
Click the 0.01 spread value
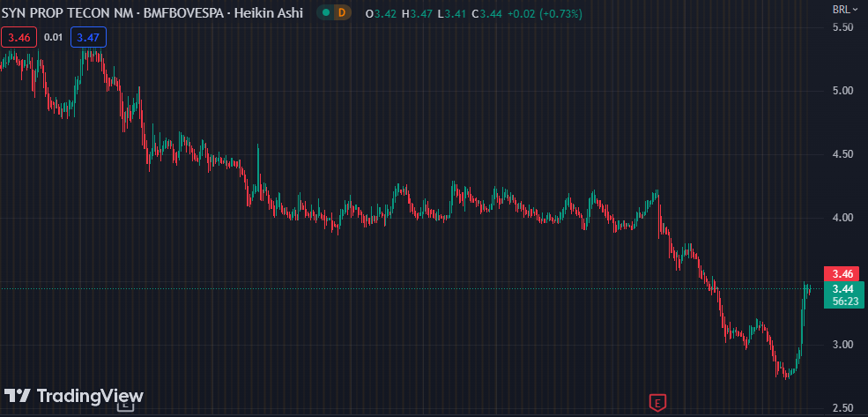(x=53, y=38)
